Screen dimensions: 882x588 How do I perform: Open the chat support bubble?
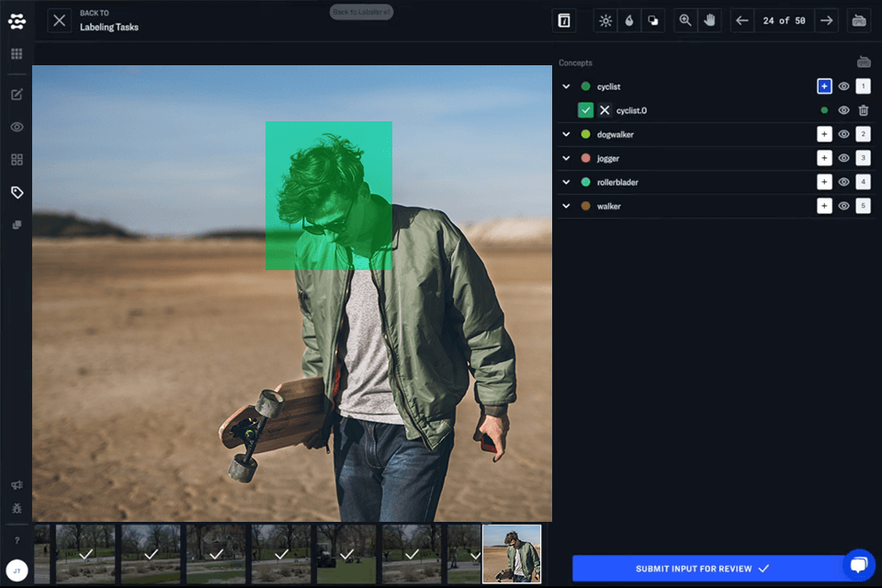tap(858, 564)
